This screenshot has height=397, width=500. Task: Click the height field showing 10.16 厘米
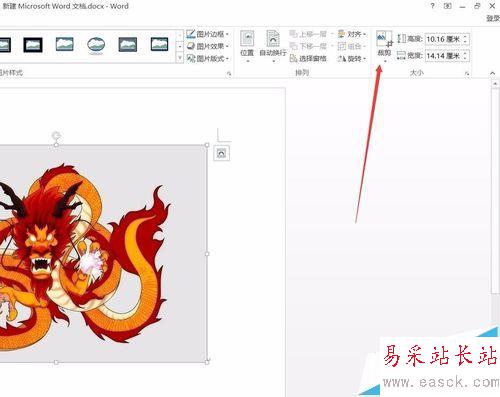[443, 39]
